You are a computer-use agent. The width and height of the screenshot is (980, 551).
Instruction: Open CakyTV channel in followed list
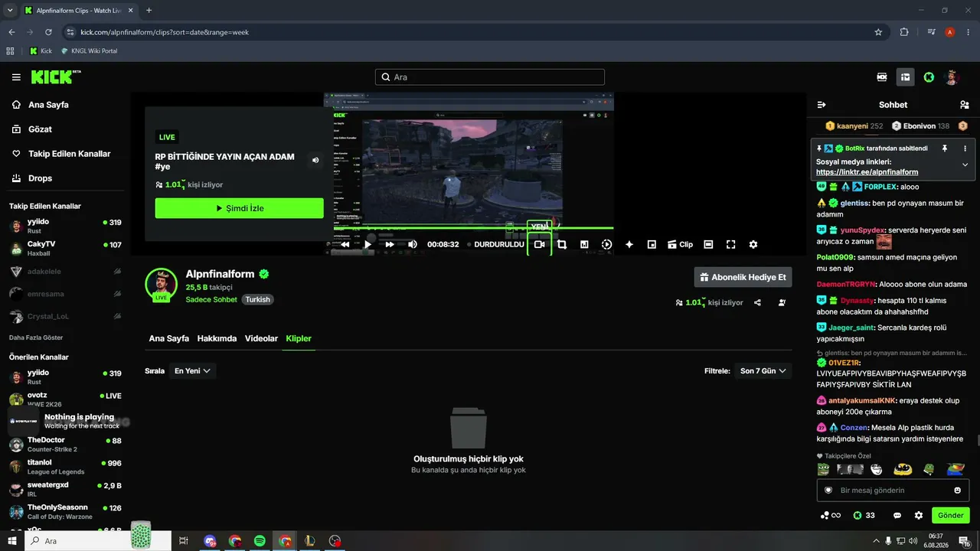point(65,248)
